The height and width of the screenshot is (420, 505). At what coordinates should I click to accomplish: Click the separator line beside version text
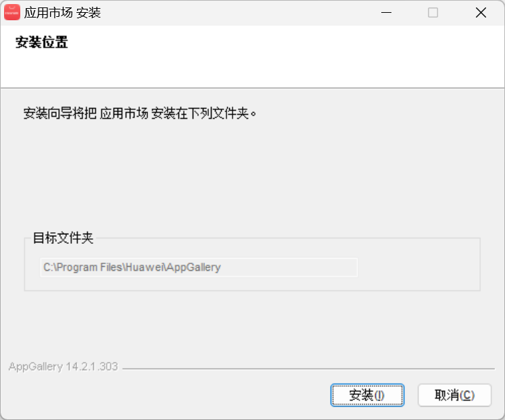click(304, 369)
